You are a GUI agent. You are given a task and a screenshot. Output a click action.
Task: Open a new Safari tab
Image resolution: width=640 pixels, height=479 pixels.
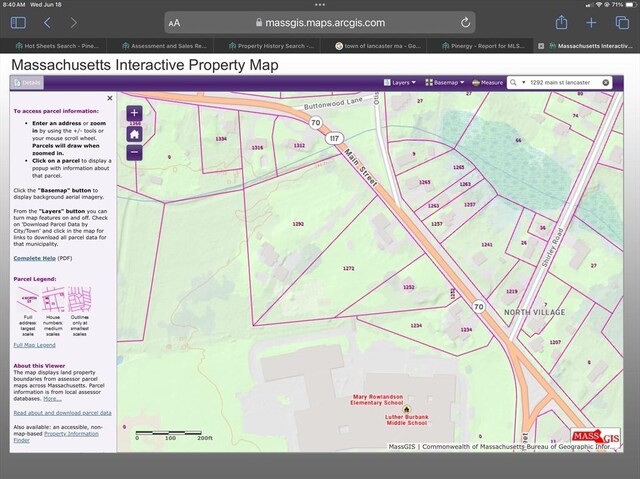click(x=591, y=22)
